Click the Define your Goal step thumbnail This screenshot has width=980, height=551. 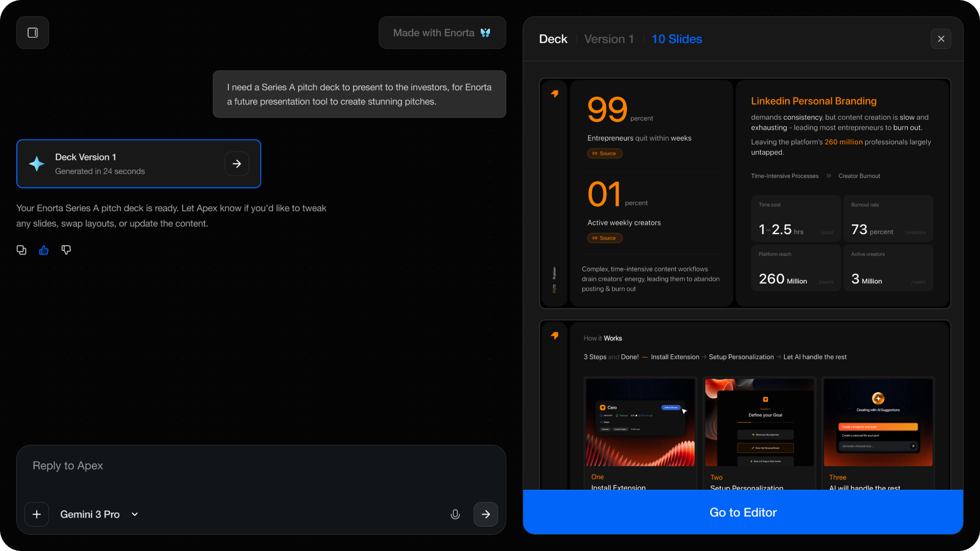[759, 422]
